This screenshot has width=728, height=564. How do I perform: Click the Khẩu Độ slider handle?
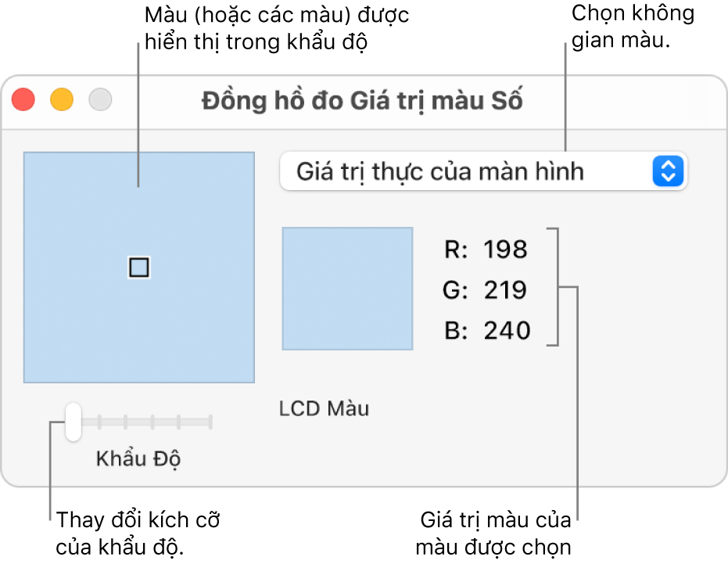pyautogui.click(x=73, y=422)
